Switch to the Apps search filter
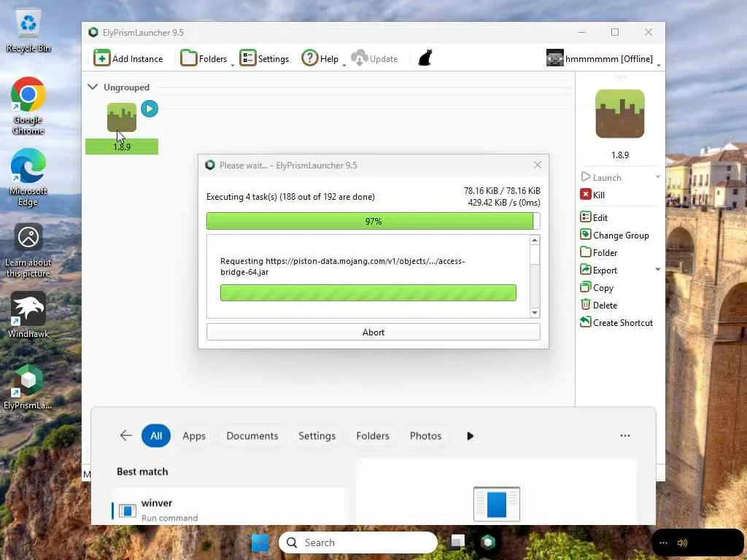The image size is (747, 560). (194, 436)
